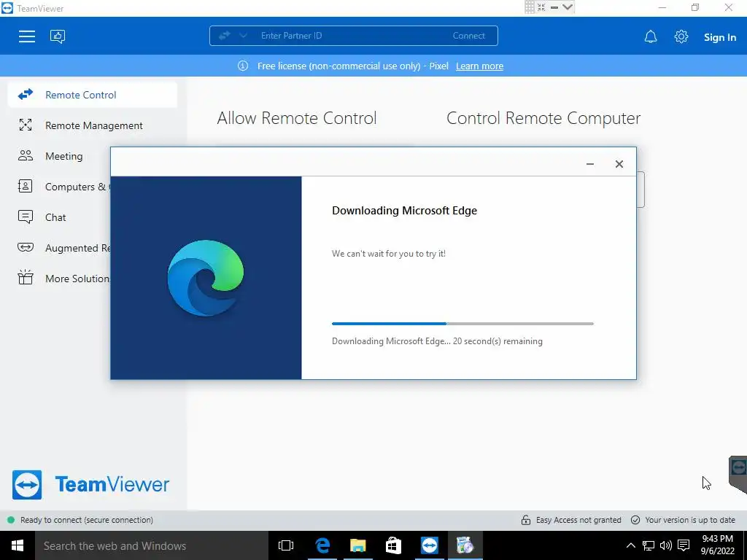Click 'Control Remote Computer' heading

click(x=543, y=118)
